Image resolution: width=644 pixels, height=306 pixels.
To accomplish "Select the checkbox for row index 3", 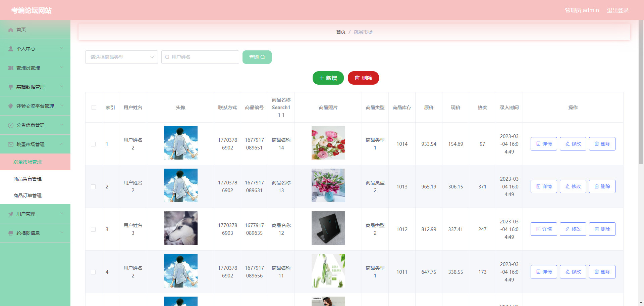I will [x=93, y=229].
